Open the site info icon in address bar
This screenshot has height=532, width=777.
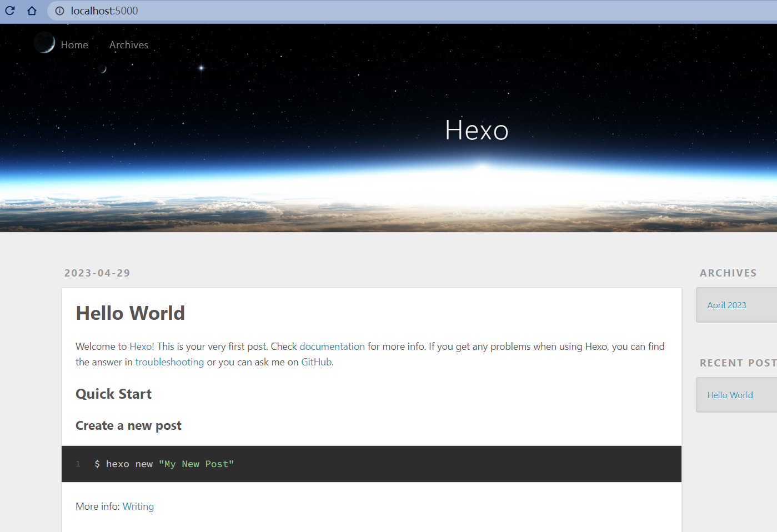(59, 11)
